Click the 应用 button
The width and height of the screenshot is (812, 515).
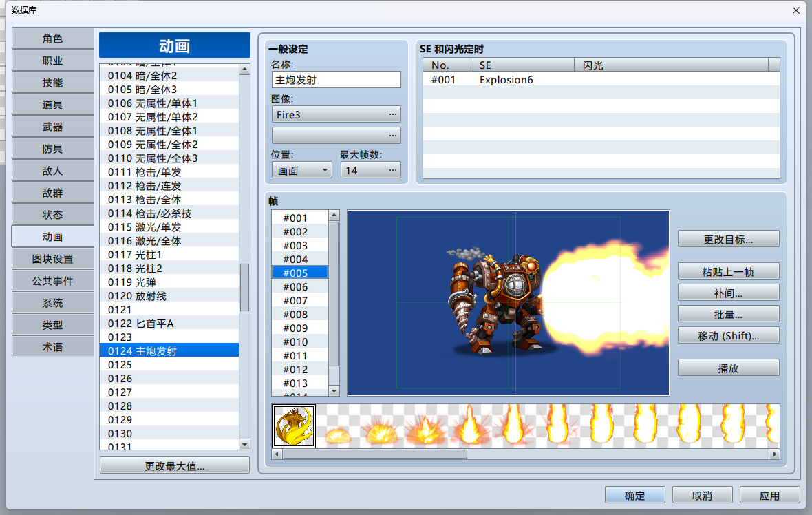[x=769, y=495]
